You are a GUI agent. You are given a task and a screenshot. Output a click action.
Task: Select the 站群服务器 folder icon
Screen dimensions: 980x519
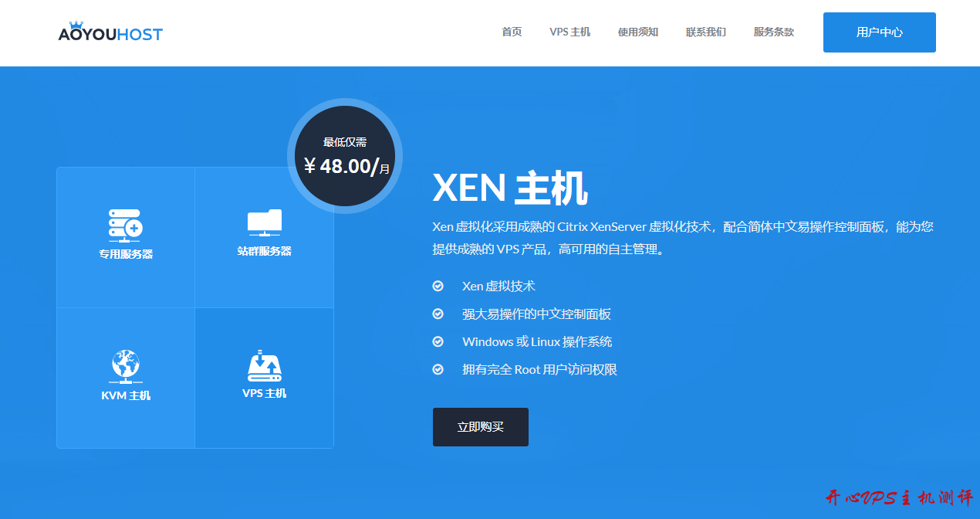pos(264,222)
